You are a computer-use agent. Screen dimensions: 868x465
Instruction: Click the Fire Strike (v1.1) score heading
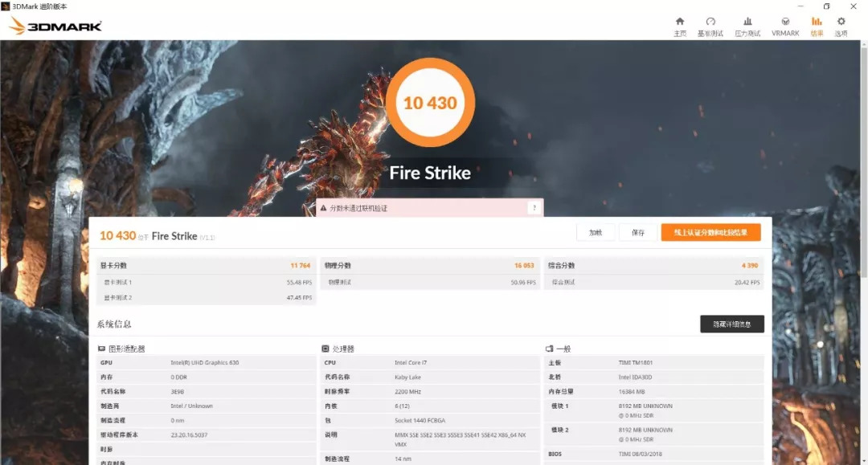(170, 235)
